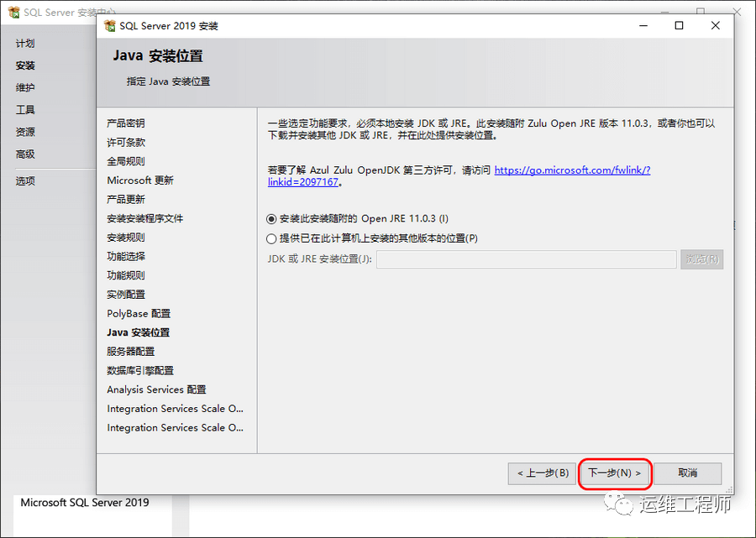Click the 浏览(R) browse button
The height and width of the screenshot is (538, 756).
702,259
